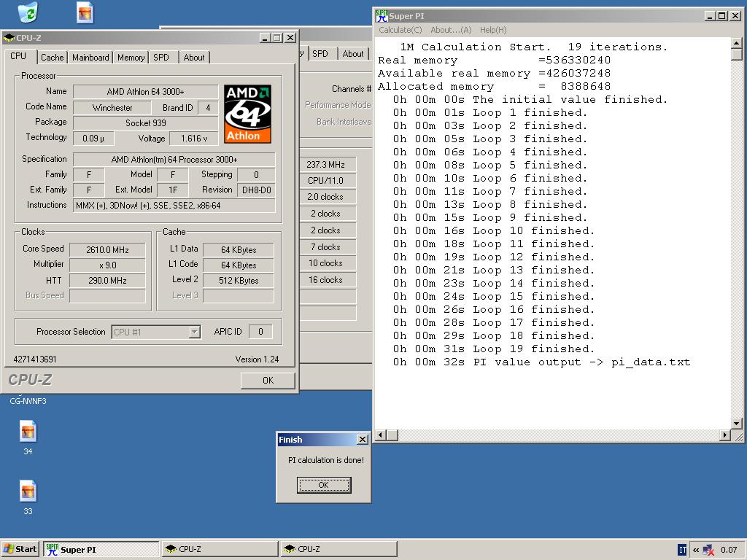Click the 1M Calculation Start line
Image resolution: width=747 pixels, height=560 pixels.
[533, 47]
